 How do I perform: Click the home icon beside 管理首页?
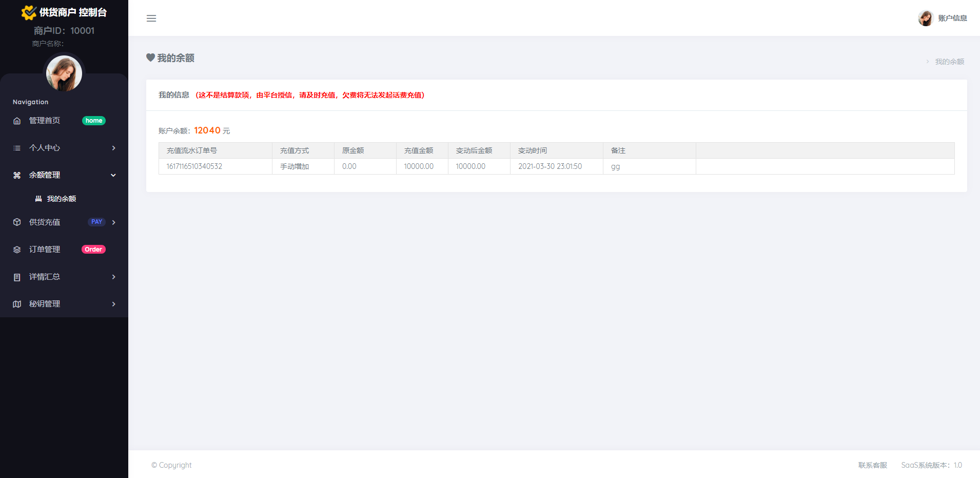click(x=17, y=121)
